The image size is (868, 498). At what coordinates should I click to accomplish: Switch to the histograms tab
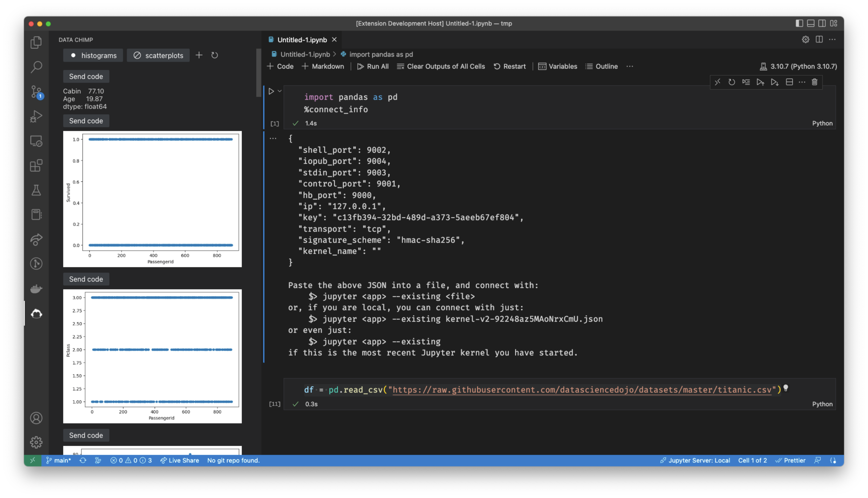click(93, 55)
